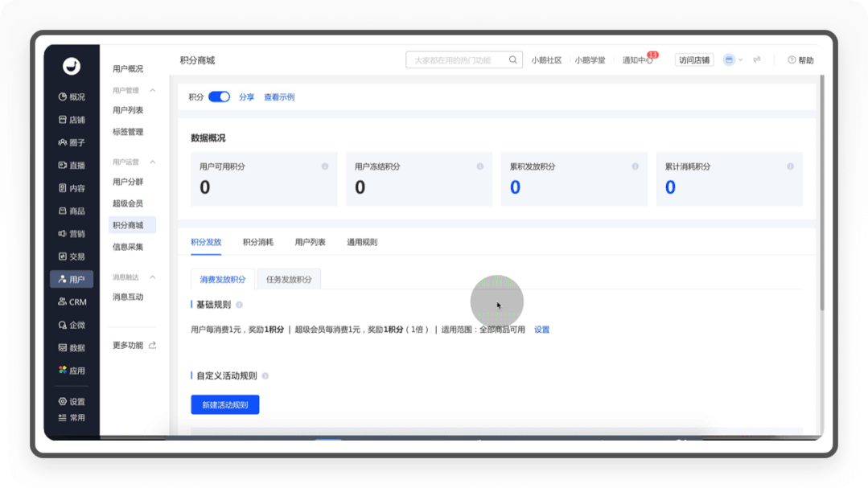Image resolution: width=868 pixels, height=488 pixels.
Task: Open the 企微 section
Action: click(72, 325)
